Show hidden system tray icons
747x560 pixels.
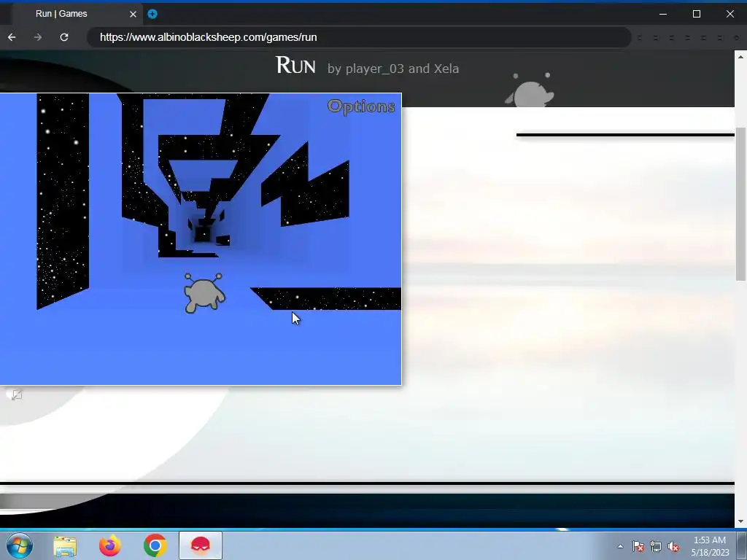coord(620,546)
